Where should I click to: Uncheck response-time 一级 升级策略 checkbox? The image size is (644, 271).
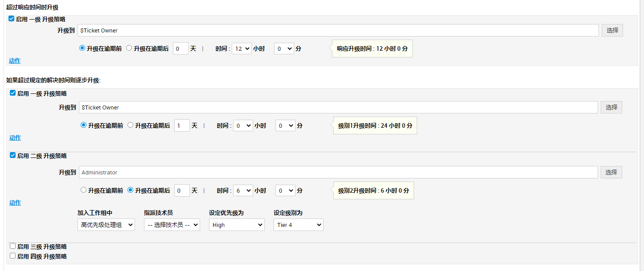(x=12, y=19)
